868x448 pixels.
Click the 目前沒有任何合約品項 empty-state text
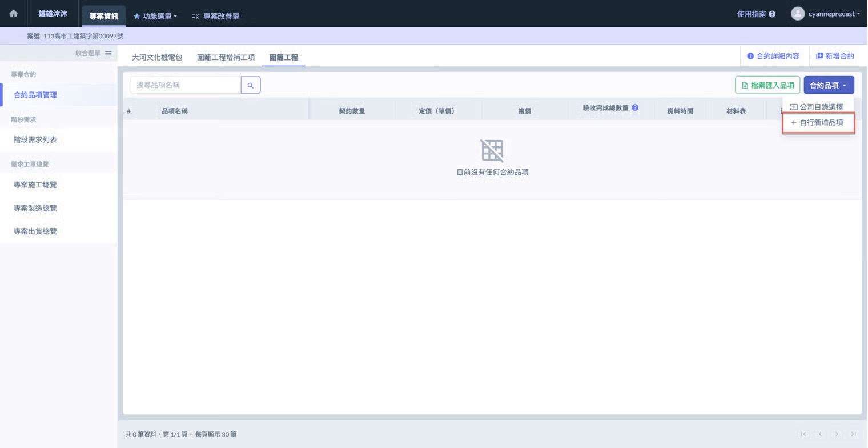point(492,172)
